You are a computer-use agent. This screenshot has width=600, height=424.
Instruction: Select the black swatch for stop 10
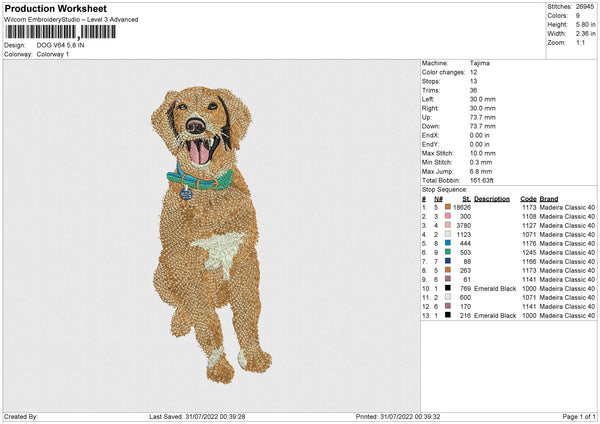coord(450,288)
